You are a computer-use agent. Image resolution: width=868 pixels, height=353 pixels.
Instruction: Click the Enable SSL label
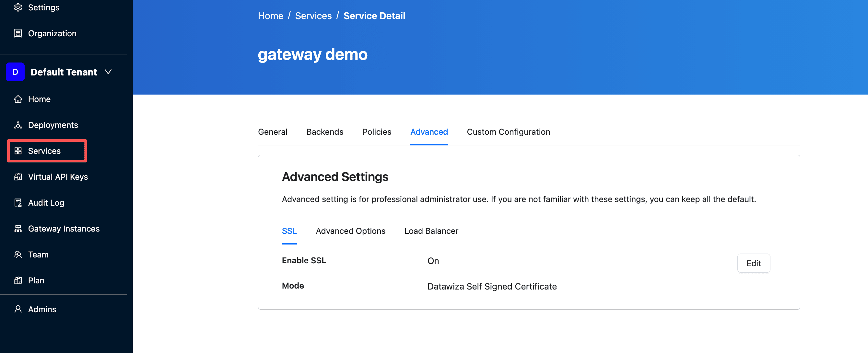(x=304, y=261)
